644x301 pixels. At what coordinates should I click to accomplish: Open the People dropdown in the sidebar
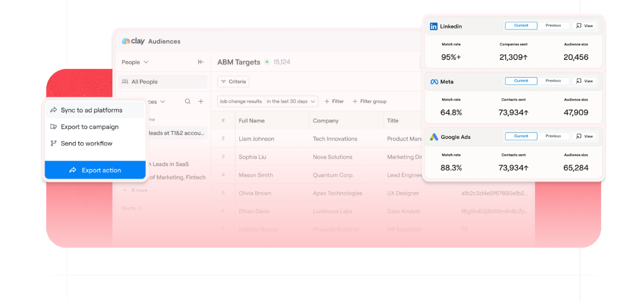coord(135,62)
